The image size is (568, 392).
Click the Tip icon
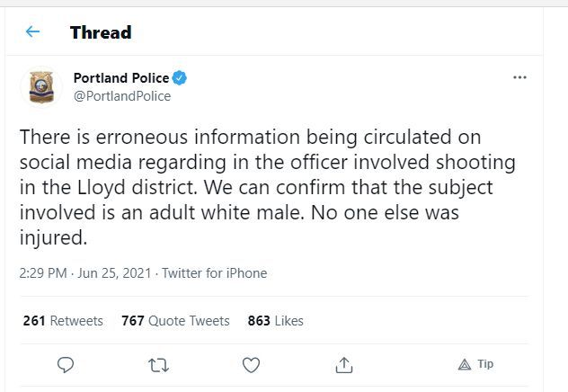click(465, 364)
